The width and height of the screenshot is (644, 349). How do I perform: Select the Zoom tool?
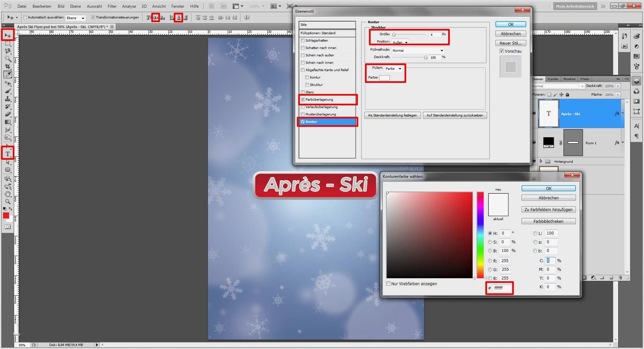7,202
